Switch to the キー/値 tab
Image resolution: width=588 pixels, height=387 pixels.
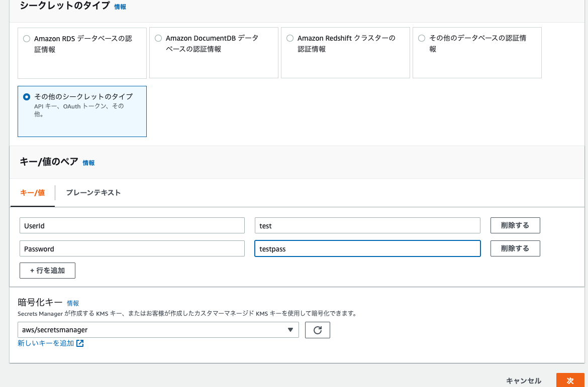tap(32, 192)
